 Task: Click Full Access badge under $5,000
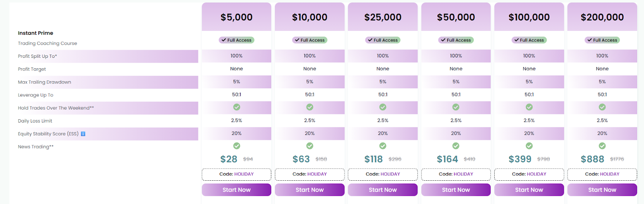point(237,40)
